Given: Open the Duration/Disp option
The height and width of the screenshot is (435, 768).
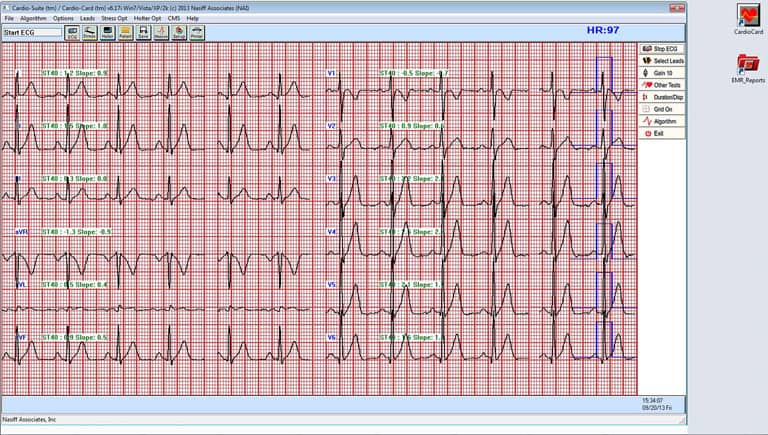Looking at the screenshot, I should [662, 97].
